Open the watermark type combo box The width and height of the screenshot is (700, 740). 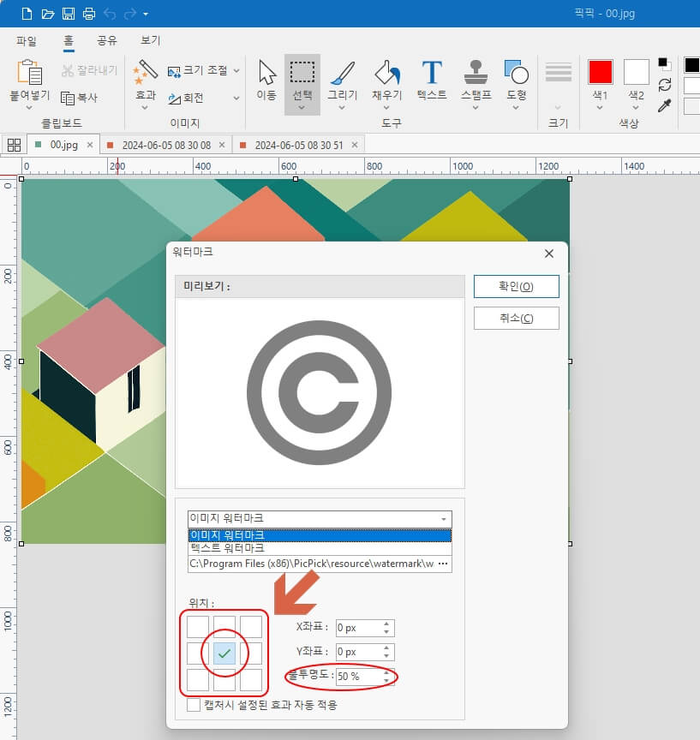pyautogui.click(x=320, y=519)
